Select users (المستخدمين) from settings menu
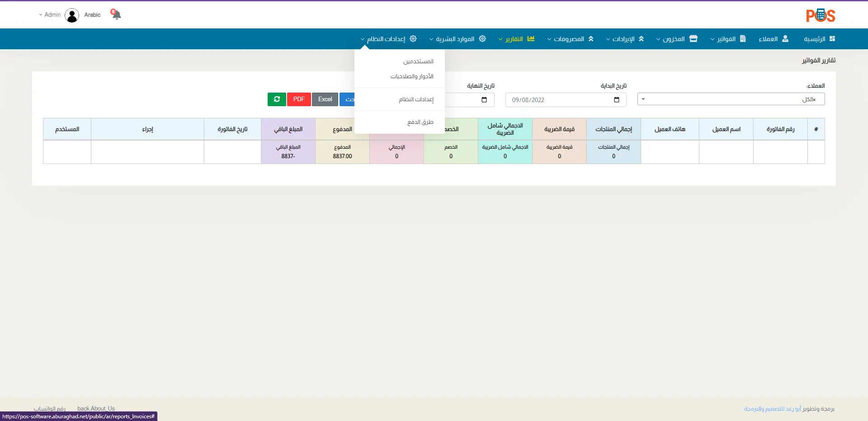The width and height of the screenshot is (868, 421). [x=418, y=61]
